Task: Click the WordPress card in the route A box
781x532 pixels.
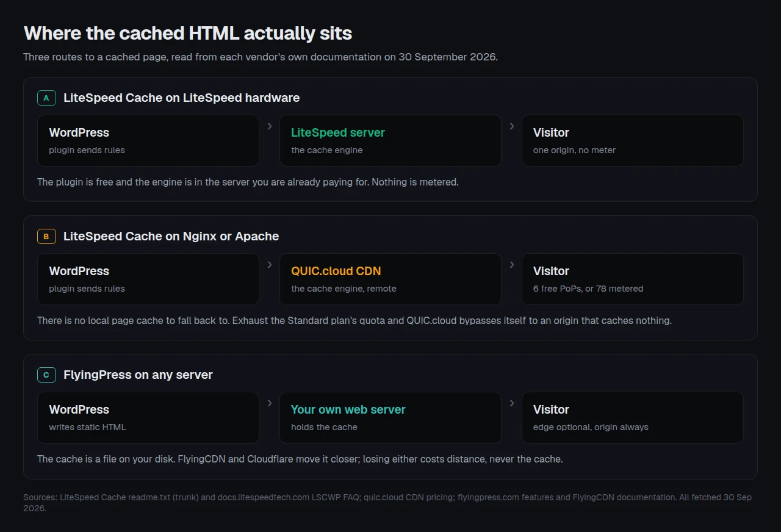Action: [x=148, y=141]
